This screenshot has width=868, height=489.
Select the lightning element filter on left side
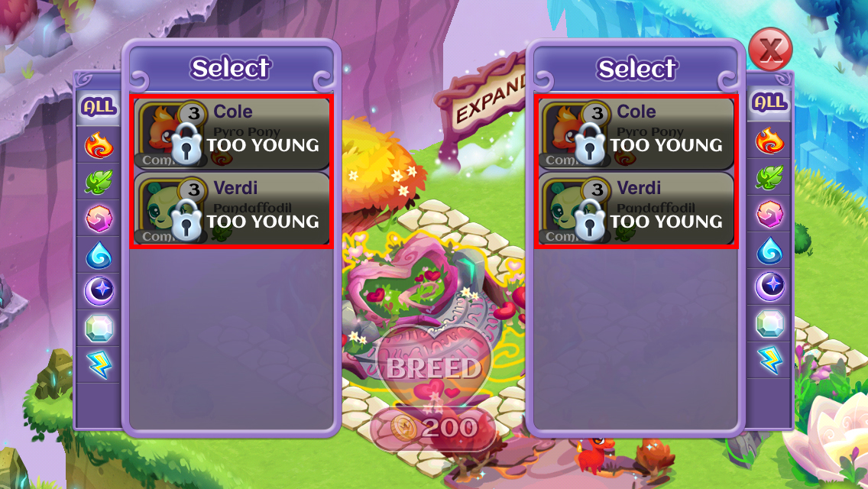[99, 364]
